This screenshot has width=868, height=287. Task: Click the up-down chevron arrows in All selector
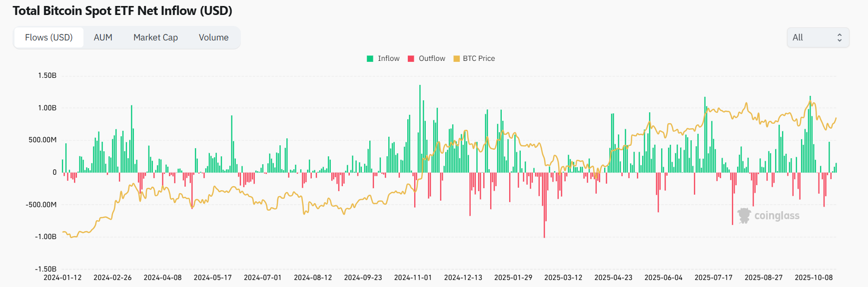click(x=840, y=37)
